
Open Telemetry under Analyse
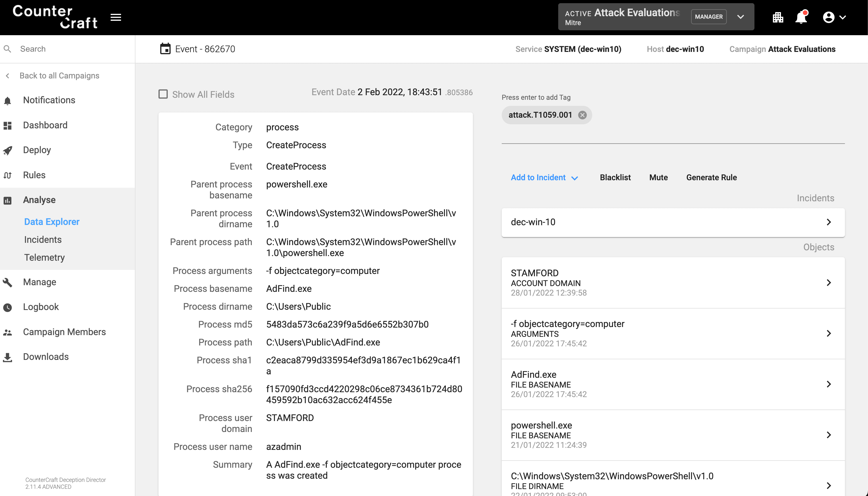[x=44, y=258]
